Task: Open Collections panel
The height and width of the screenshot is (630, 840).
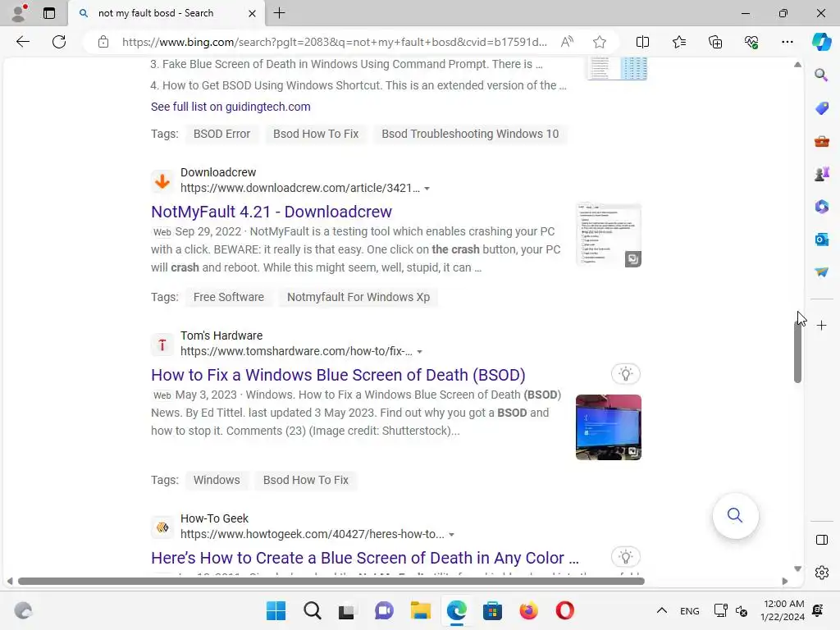Action: coord(715,42)
